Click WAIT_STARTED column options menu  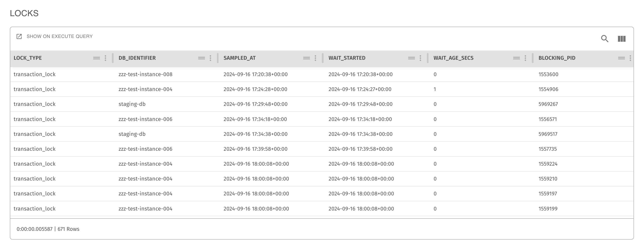tap(421, 58)
